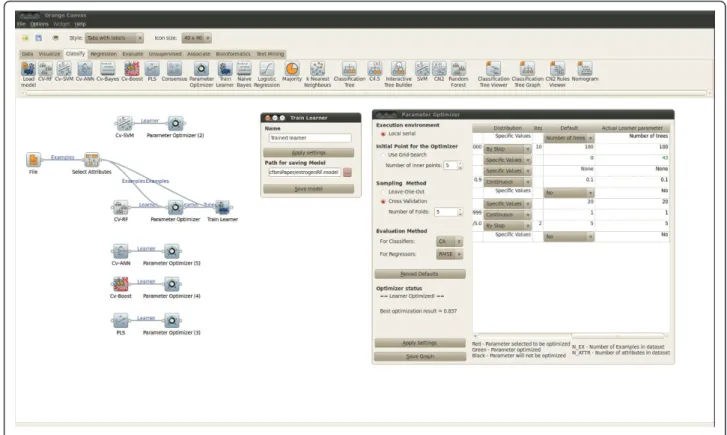This screenshot has width=727, height=435.
Task: Add the Consensus widget from toolbar
Action: click(x=174, y=69)
